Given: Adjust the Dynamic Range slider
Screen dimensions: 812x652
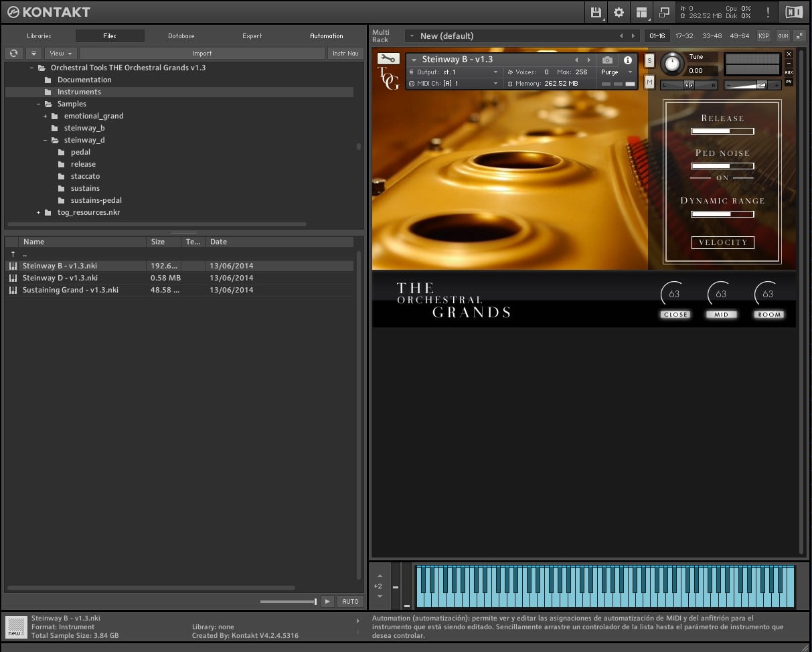Looking at the screenshot, I should [x=723, y=214].
